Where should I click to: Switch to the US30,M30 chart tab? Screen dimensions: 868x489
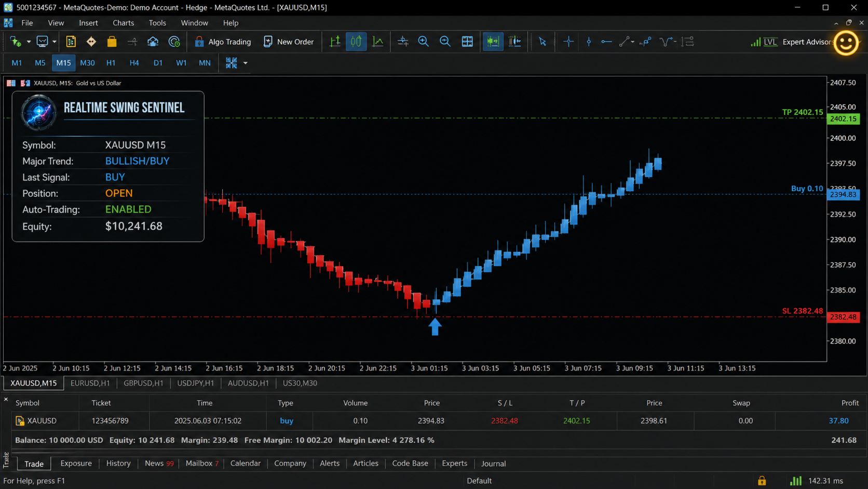click(x=300, y=383)
